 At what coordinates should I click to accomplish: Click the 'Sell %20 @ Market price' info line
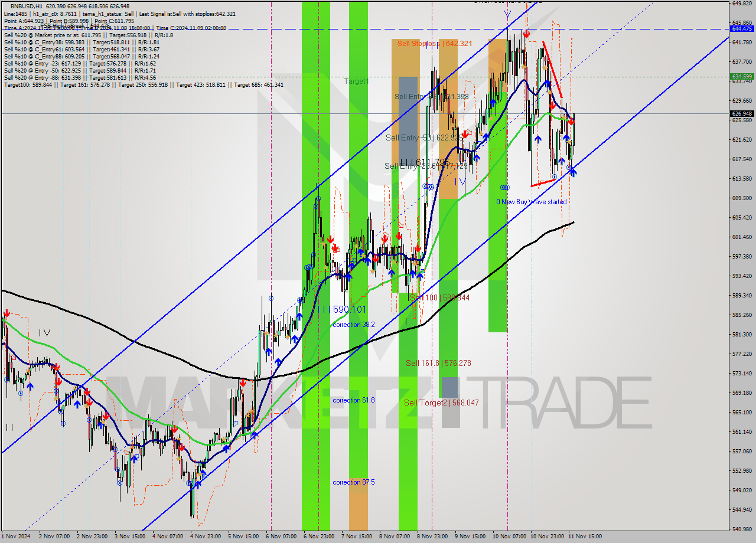click(x=88, y=35)
